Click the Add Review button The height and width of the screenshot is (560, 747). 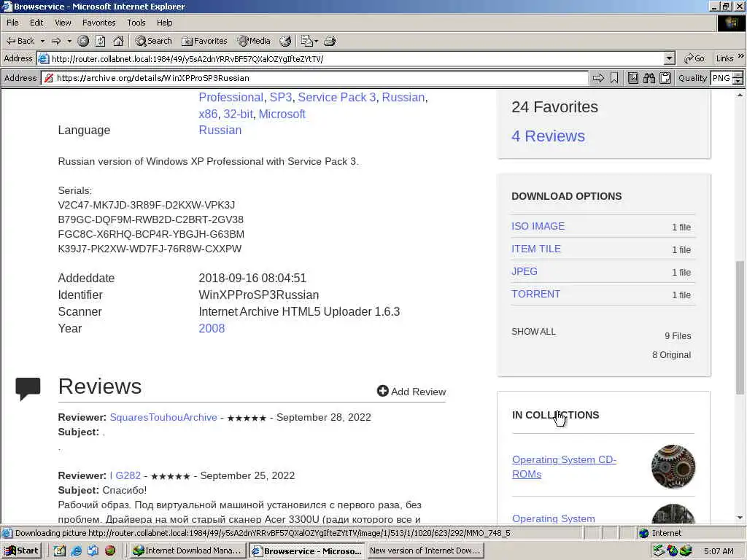click(411, 392)
